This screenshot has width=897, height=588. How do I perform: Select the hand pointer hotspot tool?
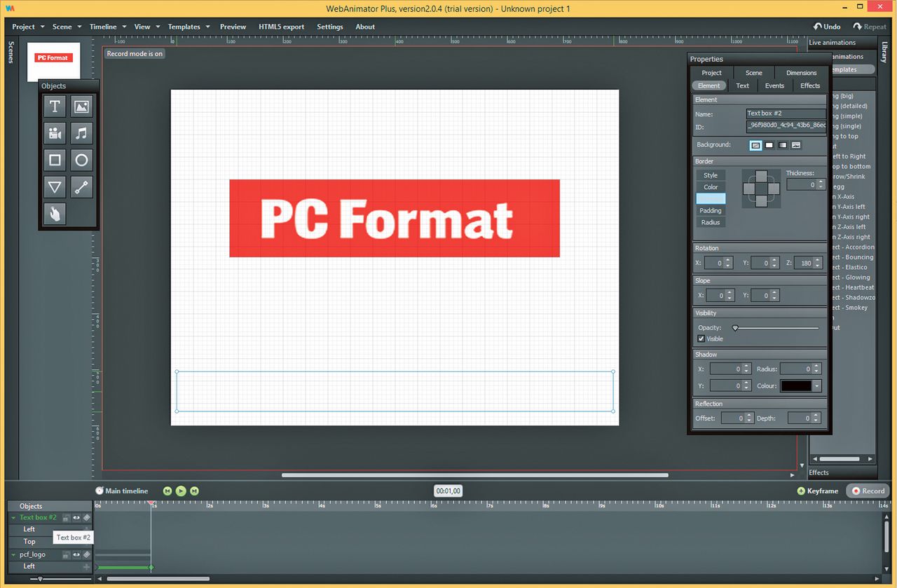[x=55, y=214]
